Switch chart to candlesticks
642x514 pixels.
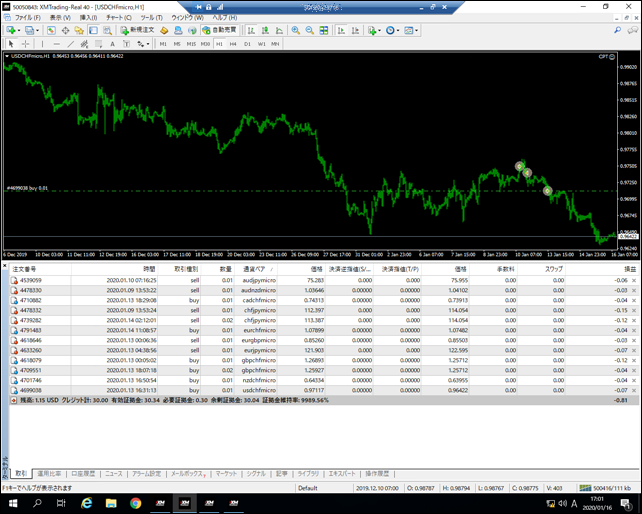[265, 30]
